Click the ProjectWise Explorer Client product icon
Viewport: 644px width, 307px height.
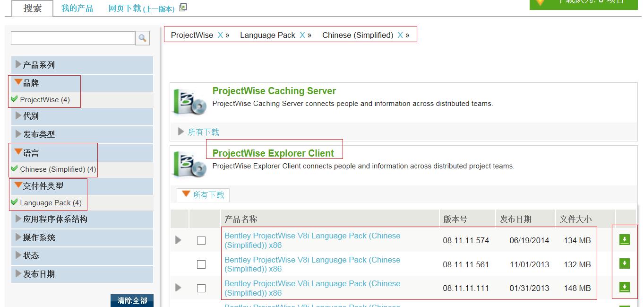(x=189, y=163)
